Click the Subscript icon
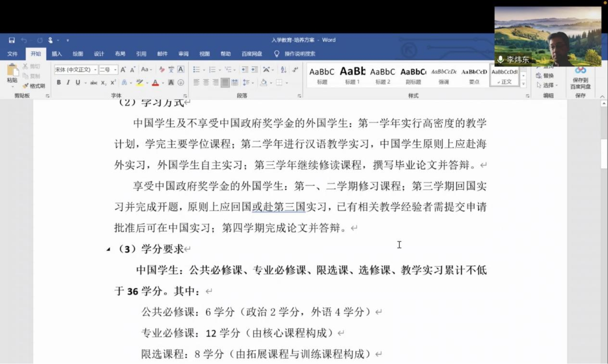Image resolution: width=608 pixels, height=364 pixels. coord(103,82)
